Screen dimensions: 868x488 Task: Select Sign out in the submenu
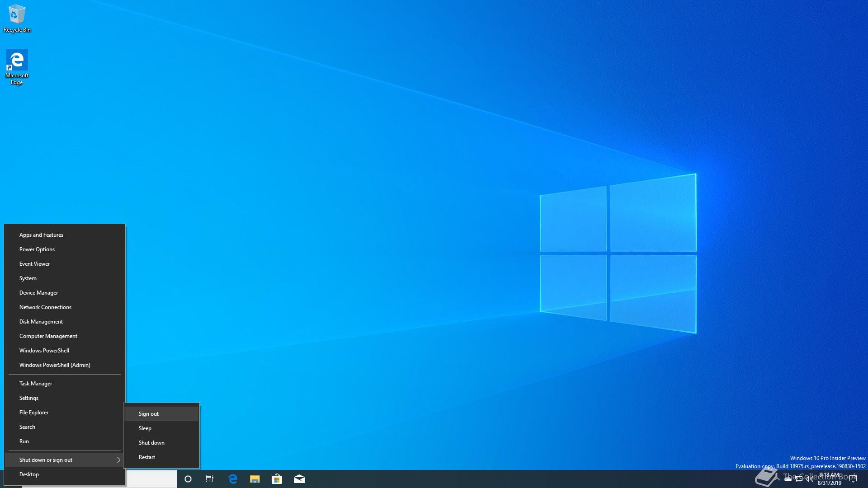pyautogui.click(x=161, y=414)
